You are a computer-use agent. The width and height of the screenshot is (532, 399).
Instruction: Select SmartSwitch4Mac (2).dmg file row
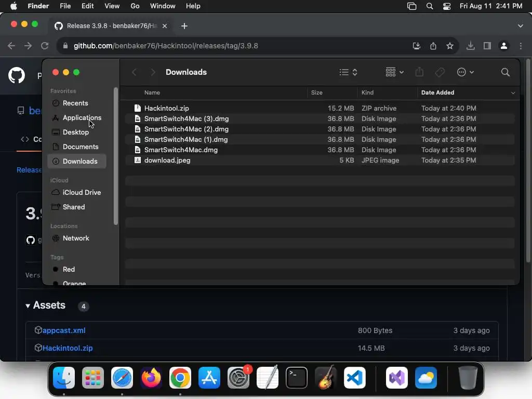(x=320, y=129)
